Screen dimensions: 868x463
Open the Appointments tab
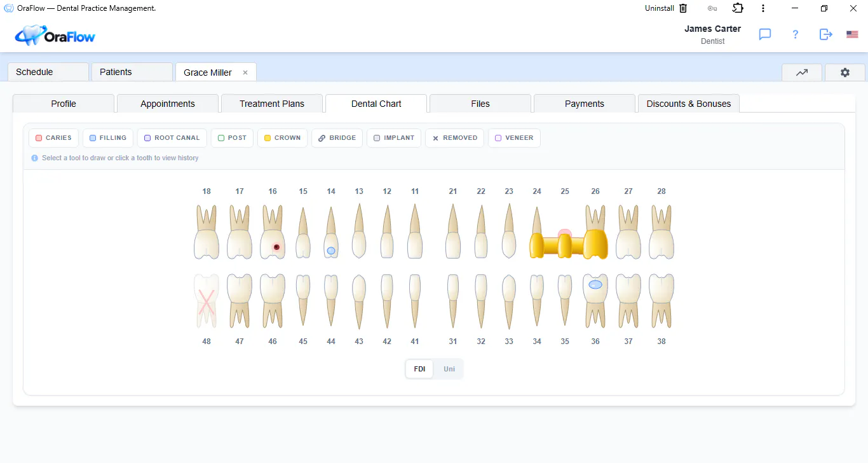tap(168, 104)
